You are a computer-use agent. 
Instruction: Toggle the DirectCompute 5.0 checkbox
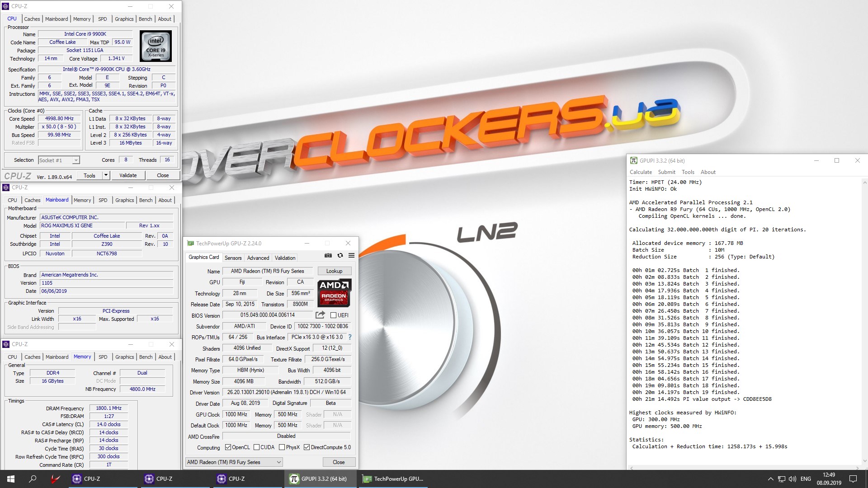(307, 447)
